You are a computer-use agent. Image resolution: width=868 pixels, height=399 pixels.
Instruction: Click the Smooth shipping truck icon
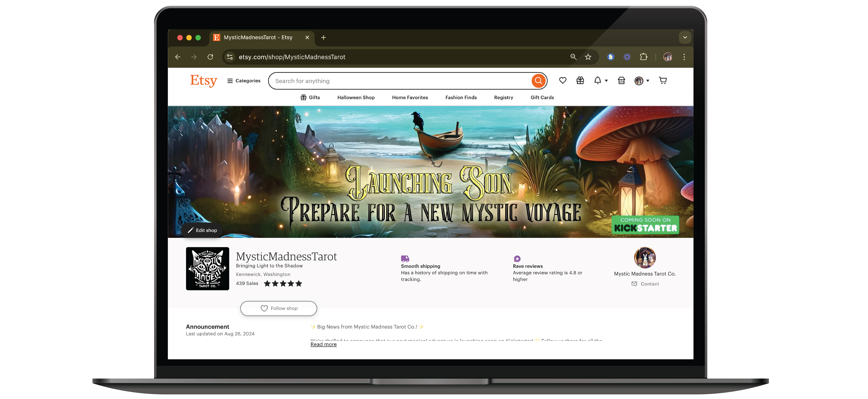click(x=405, y=259)
